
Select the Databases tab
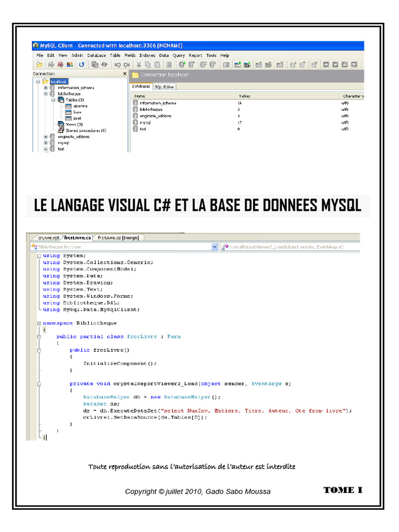click(141, 87)
